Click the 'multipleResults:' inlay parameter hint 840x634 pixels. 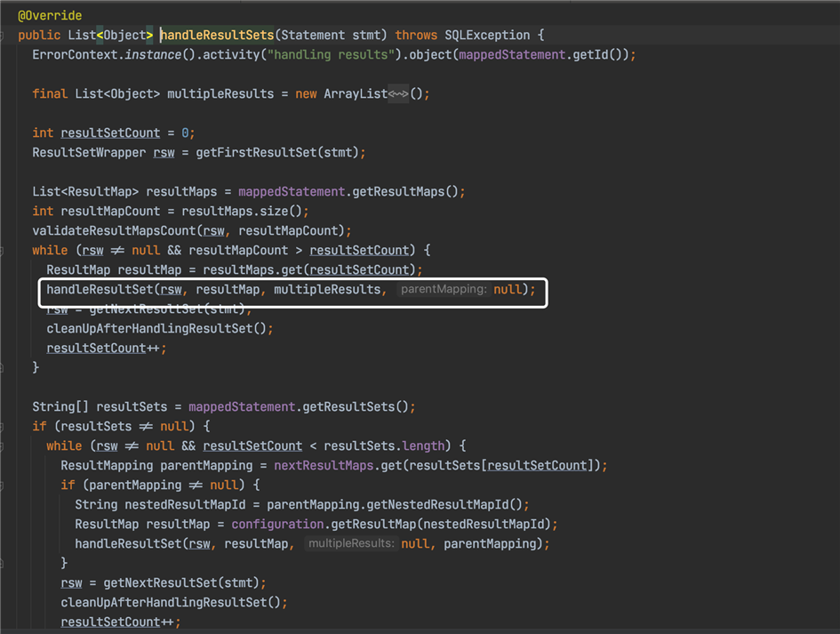coord(351,543)
